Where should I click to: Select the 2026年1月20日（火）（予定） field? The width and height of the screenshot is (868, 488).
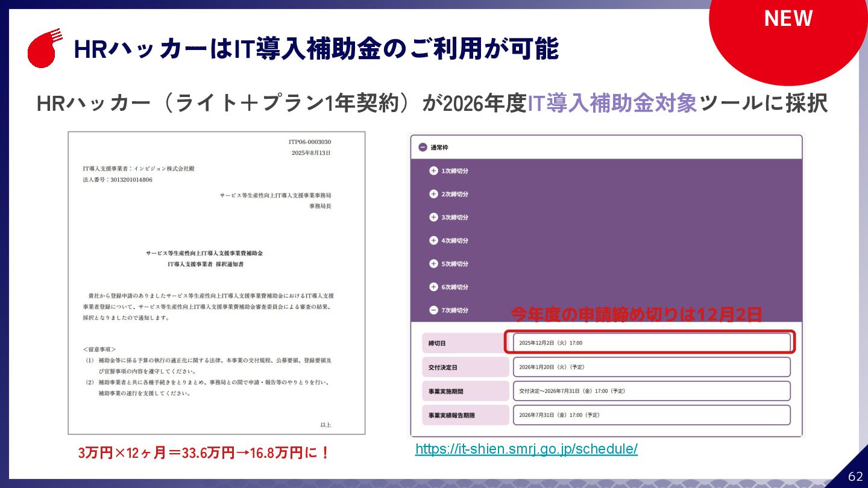652,367
